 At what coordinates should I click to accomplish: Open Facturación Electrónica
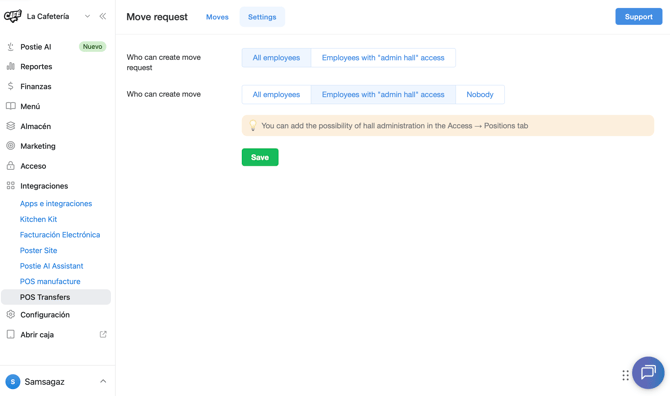(60, 235)
